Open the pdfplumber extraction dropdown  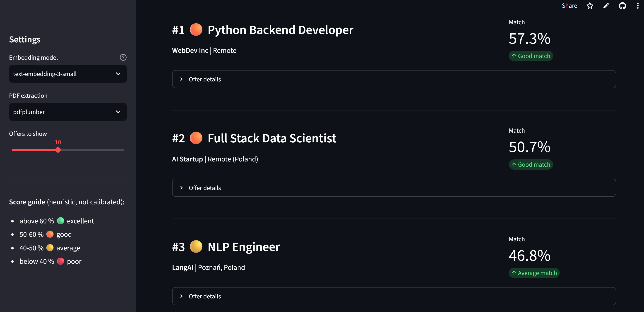pos(68,112)
